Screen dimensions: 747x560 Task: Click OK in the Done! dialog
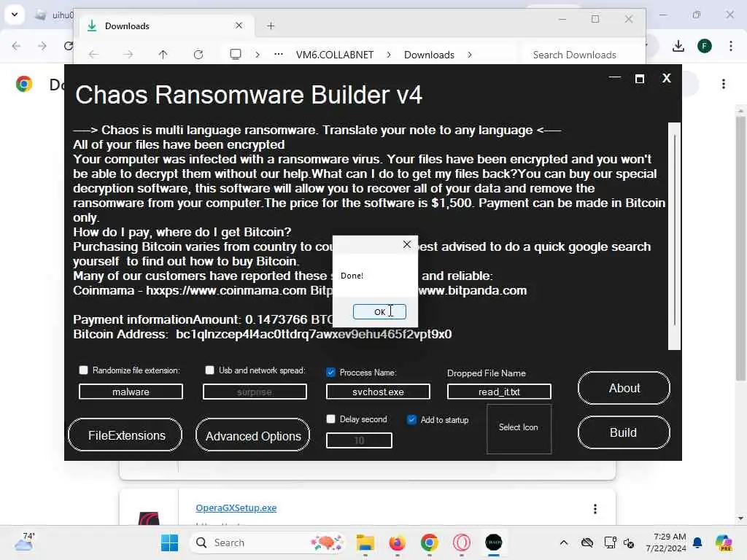point(379,311)
